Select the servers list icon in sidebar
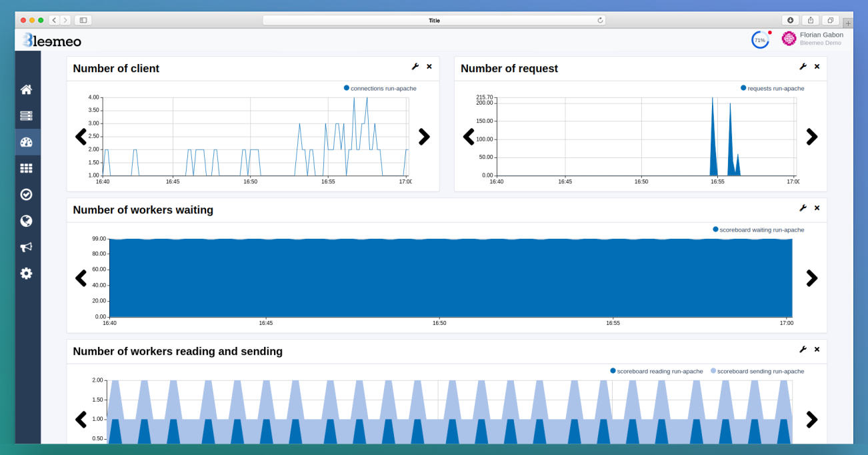 [27, 115]
